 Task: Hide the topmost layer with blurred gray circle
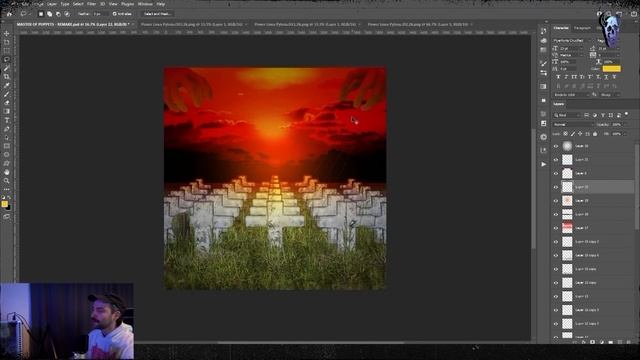click(x=556, y=146)
